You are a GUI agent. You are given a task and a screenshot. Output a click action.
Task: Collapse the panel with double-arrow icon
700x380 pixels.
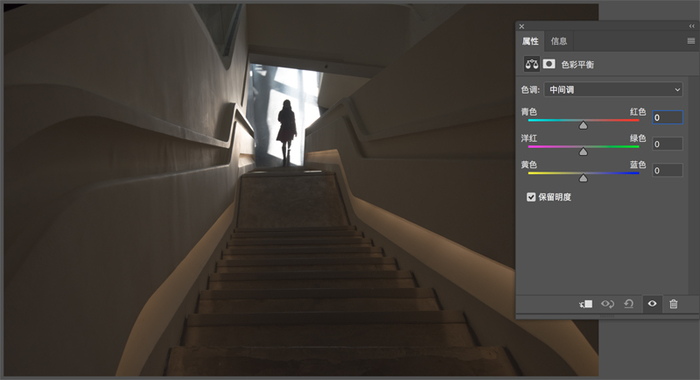pos(692,26)
